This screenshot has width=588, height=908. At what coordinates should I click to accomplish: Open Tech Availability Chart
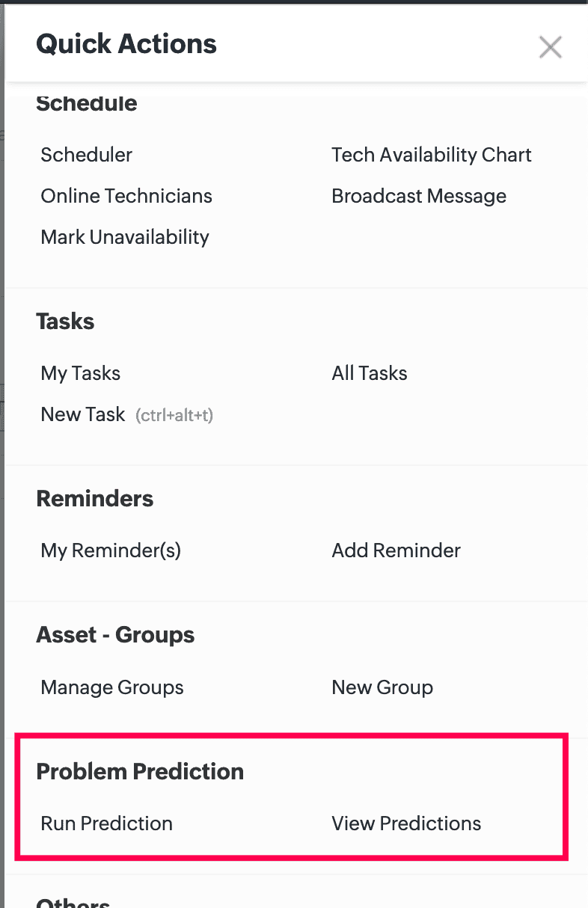pos(431,155)
